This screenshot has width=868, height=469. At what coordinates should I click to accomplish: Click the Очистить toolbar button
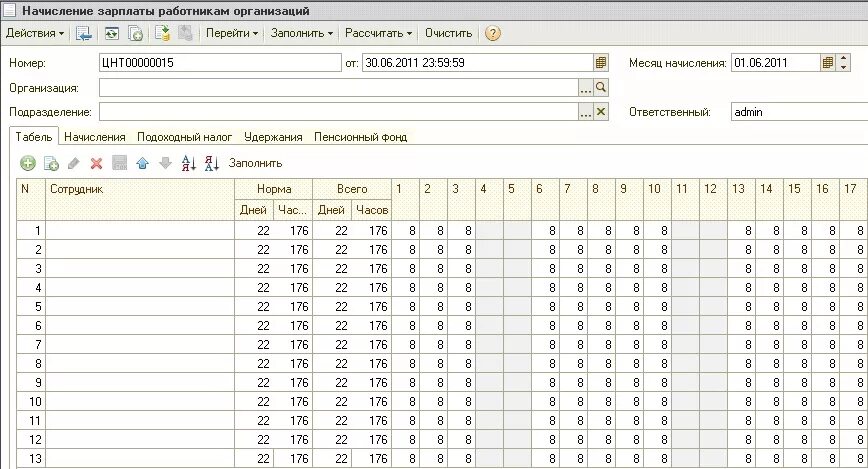pyautogui.click(x=448, y=33)
